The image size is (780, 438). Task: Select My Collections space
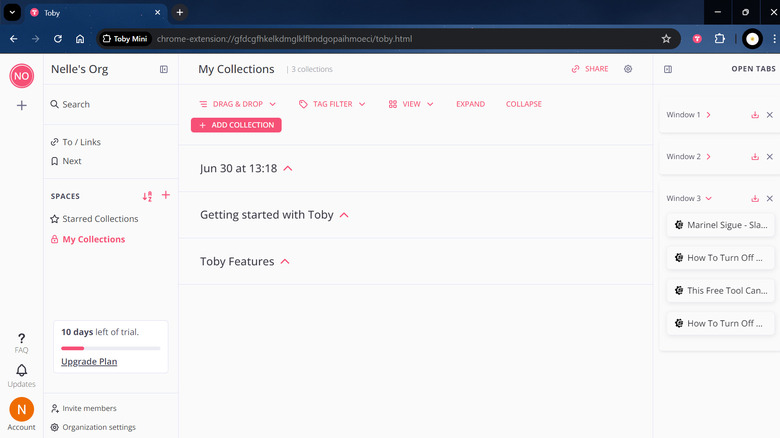(x=88, y=239)
